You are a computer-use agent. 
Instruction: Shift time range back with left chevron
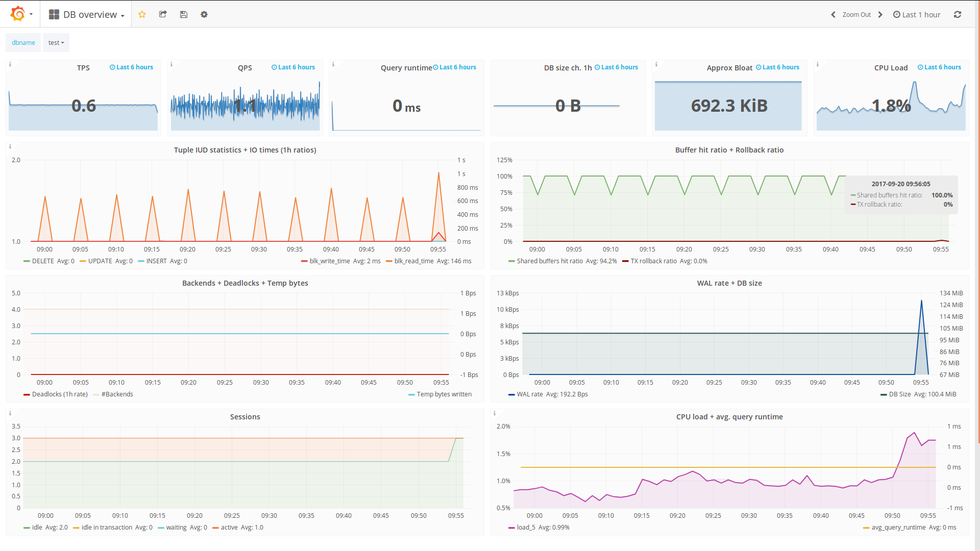pos(834,14)
